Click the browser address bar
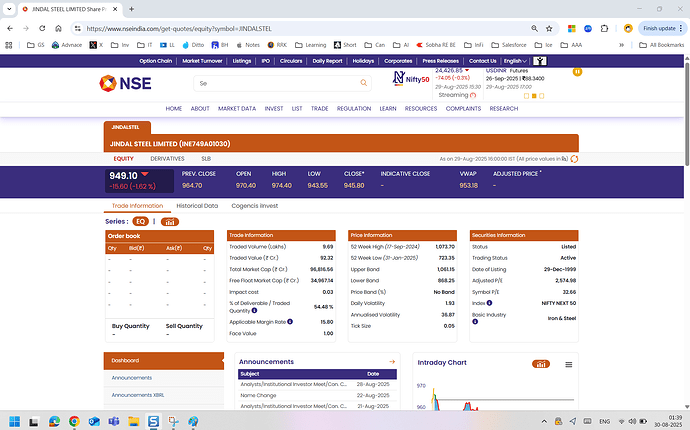 point(304,29)
